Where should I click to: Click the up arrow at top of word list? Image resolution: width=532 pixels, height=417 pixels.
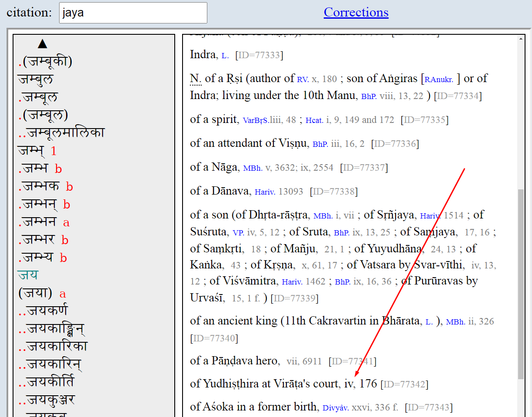tap(42, 43)
